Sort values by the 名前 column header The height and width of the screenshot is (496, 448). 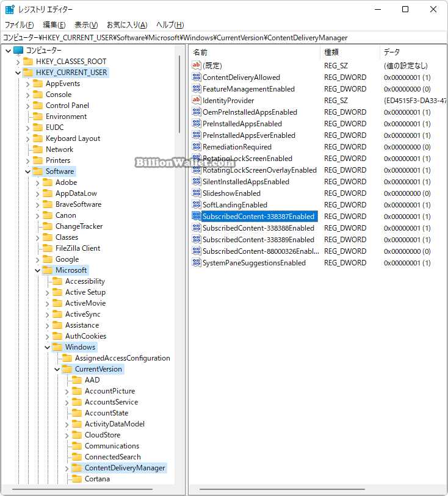(x=255, y=52)
